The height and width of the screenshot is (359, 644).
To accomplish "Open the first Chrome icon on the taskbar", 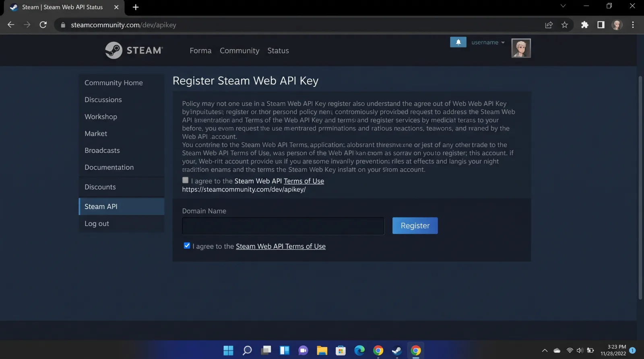I will [x=378, y=351].
